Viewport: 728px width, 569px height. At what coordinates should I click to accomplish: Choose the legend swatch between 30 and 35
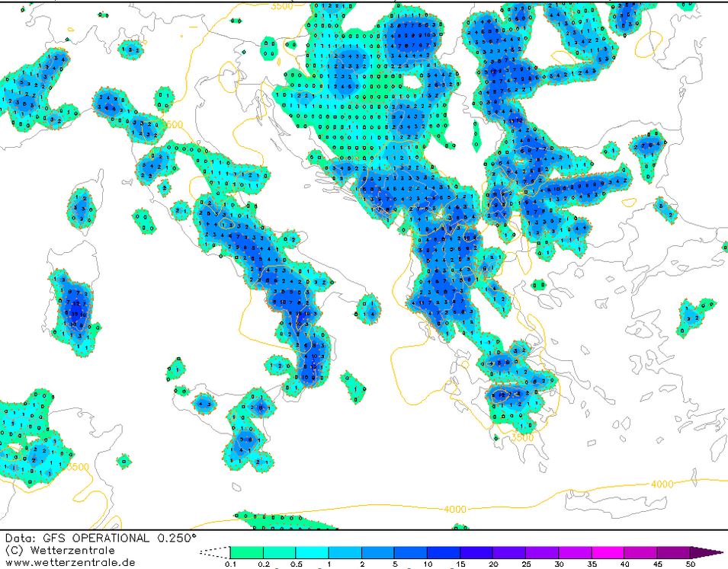coord(574,552)
